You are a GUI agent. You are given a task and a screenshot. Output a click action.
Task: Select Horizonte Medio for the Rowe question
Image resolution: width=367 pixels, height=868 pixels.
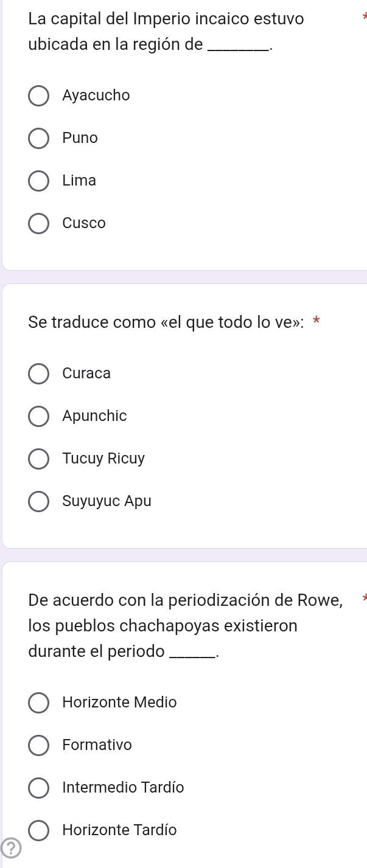pos(38,703)
